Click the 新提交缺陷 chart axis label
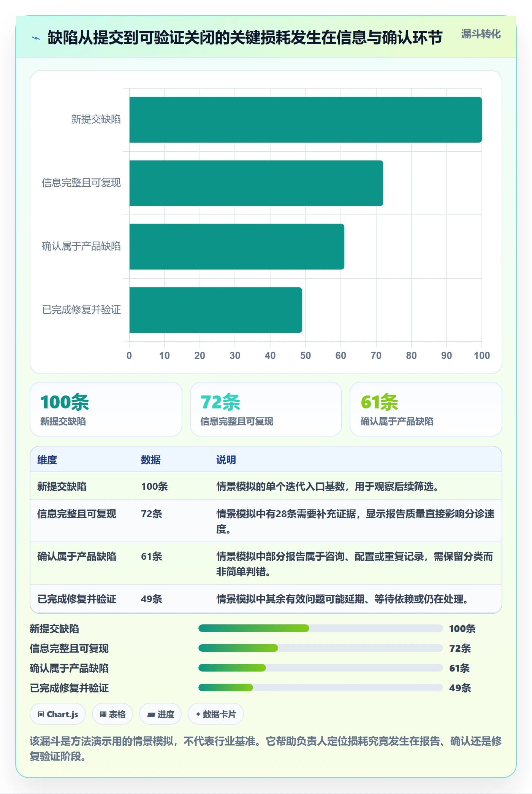Viewport: 532px width, 794px height. [x=96, y=119]
